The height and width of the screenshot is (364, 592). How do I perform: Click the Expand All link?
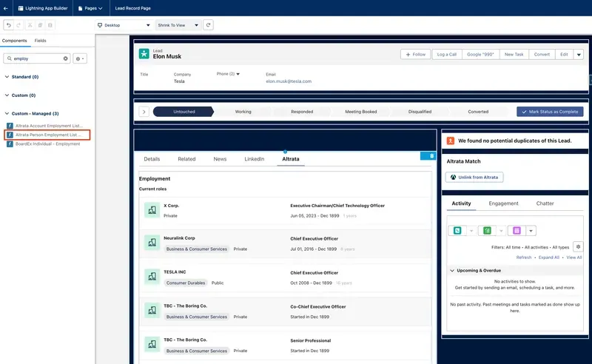pos(548,257)
